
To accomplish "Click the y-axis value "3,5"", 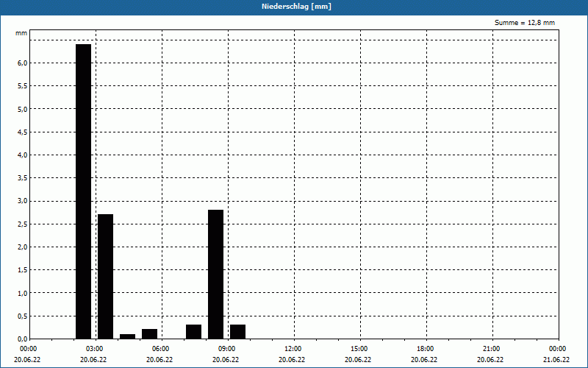I will point(23,178).
